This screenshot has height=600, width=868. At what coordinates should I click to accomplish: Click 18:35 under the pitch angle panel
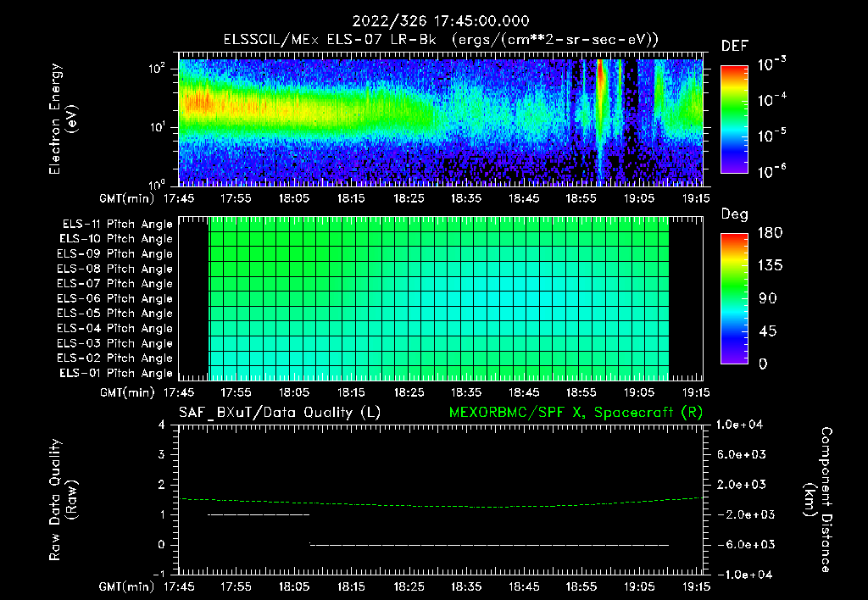tap(466, 392)
